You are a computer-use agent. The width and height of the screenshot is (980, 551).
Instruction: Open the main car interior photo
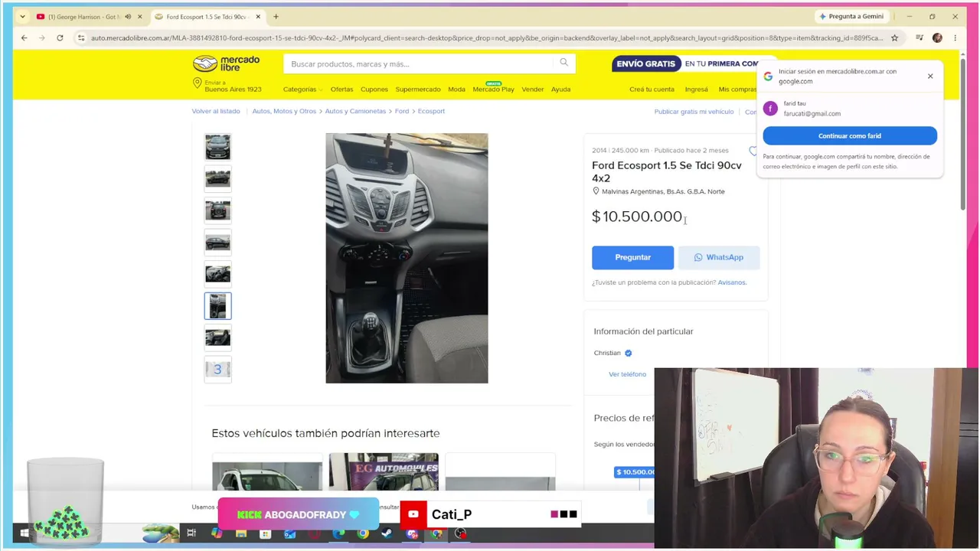[407, 258]
